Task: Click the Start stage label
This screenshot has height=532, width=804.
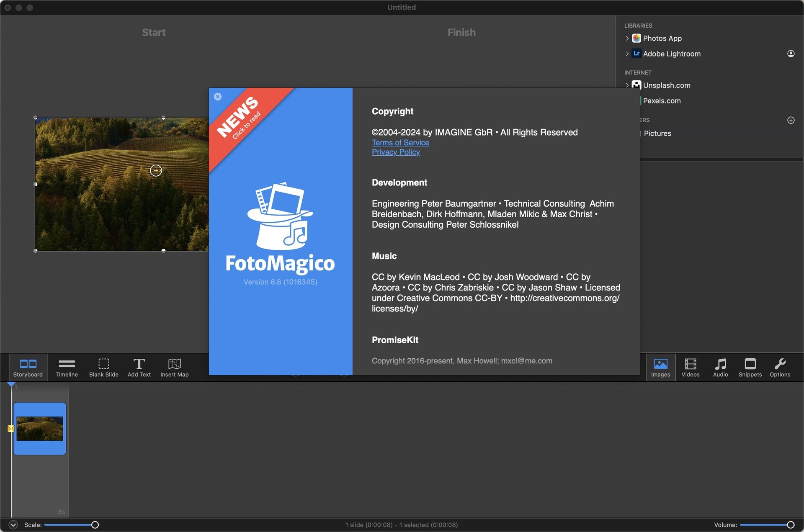Action: pos(154,33)
